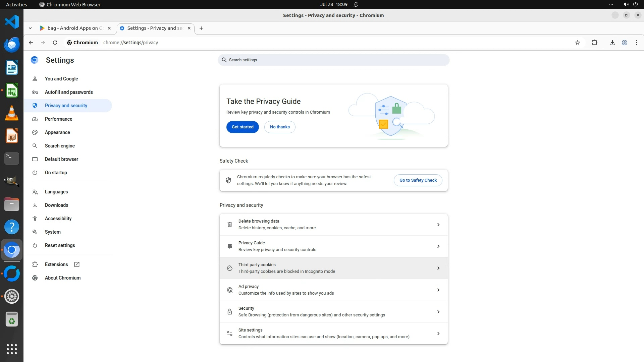Go back with the back arrow
The image size is (644, 362).
[x=31, y=43]
